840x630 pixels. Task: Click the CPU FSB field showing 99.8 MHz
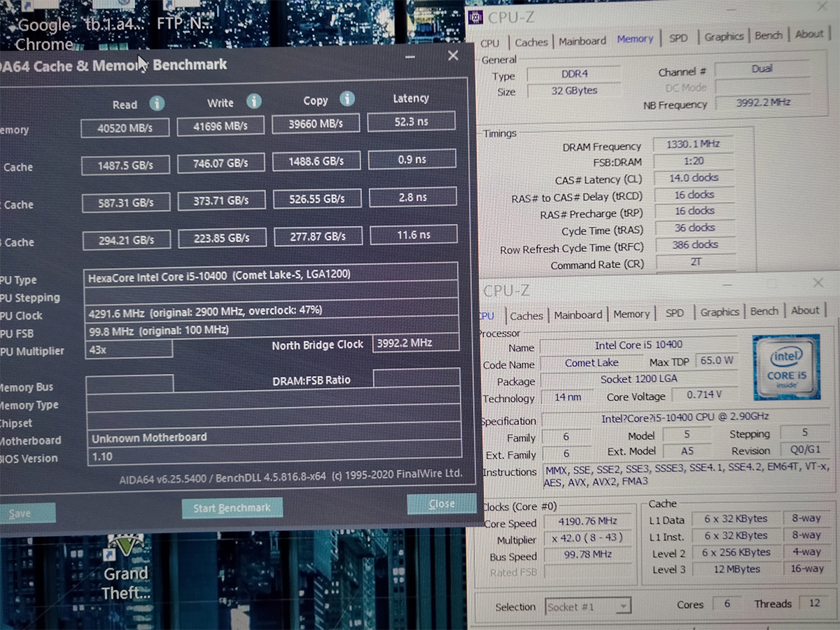[x=272, y=328]
